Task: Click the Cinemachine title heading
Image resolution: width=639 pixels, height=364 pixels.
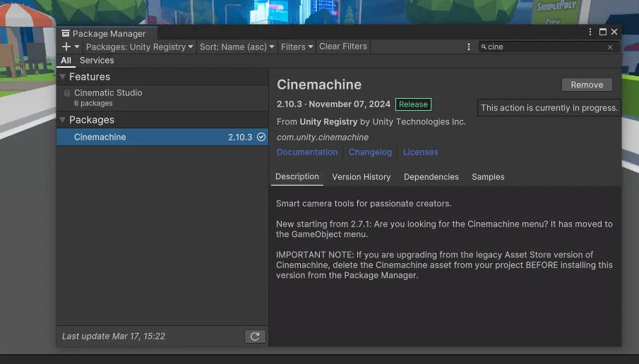Action: 319,85
